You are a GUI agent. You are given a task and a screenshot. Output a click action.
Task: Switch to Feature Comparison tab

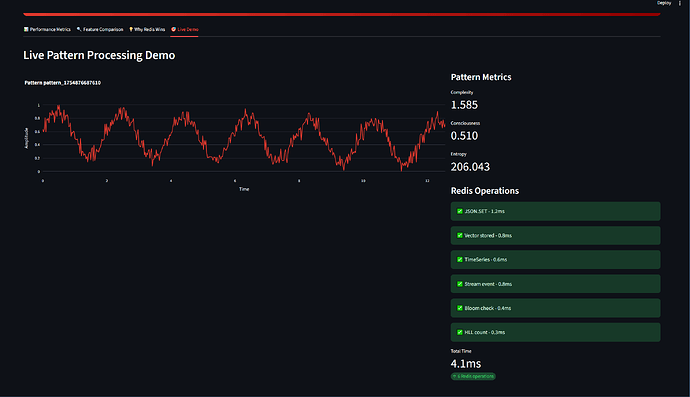[x=100, y=29]
